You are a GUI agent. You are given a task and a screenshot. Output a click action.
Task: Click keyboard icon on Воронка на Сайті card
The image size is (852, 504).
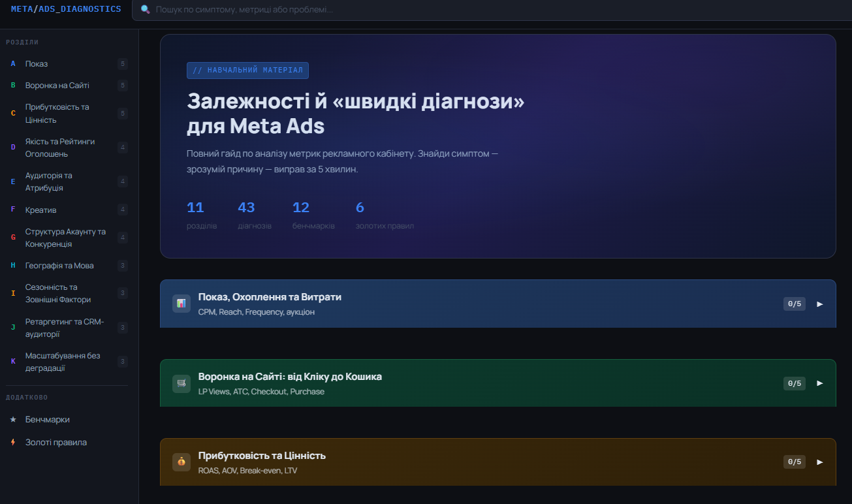click(x=181, y=383)
